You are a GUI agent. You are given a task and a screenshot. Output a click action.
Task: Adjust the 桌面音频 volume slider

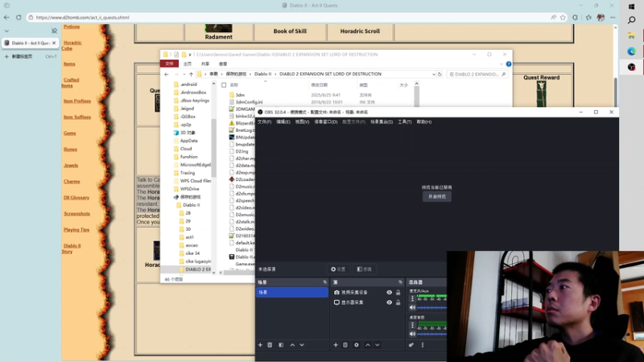[x=431, y=334]
